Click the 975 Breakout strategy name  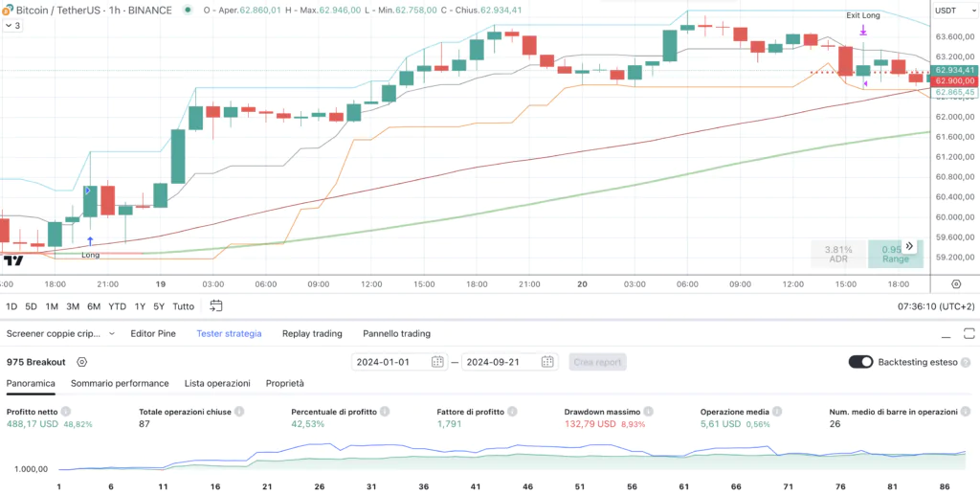[x=35, y=362]
